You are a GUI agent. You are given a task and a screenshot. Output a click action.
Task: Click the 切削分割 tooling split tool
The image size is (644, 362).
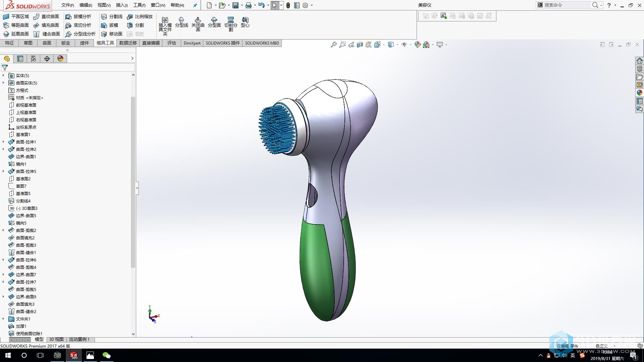click(231, 24)
